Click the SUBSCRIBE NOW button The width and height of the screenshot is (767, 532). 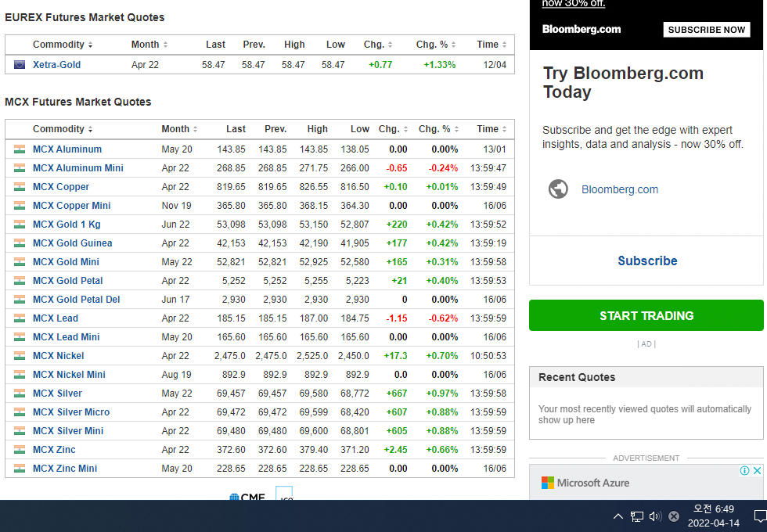[706, 30]
